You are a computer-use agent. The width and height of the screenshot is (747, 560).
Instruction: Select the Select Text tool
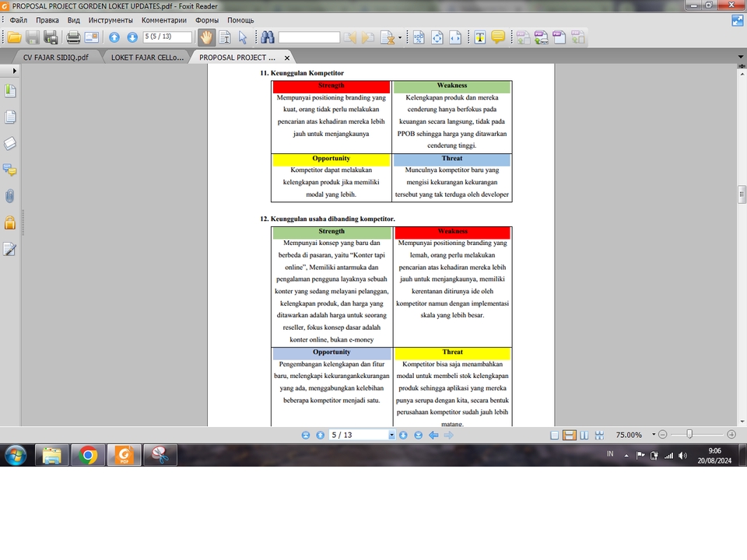pyautogui.click(x=225, y=37)
